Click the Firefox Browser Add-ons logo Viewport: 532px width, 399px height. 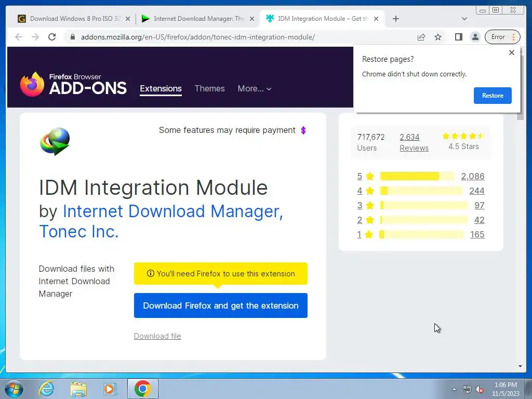(x=73, y=84)
